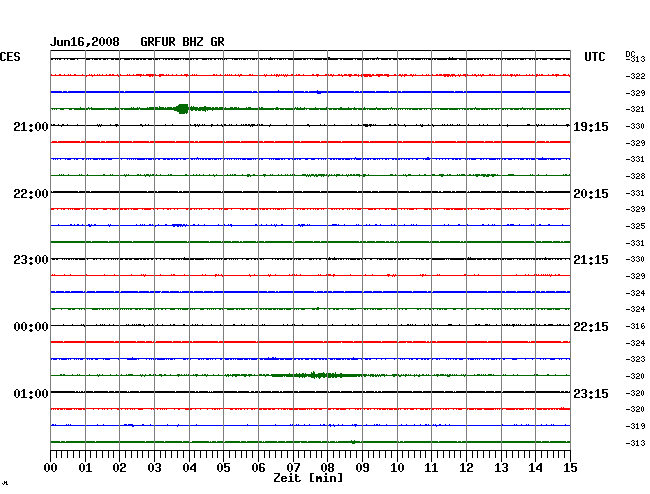The width and height of the screenshot is (650, 494).
Task: Click the CES column header at left
Action: (x=10, y=57)
